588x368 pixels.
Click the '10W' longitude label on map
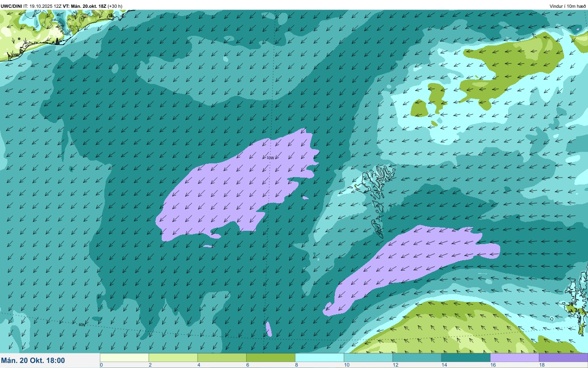(x=270, y=158)
